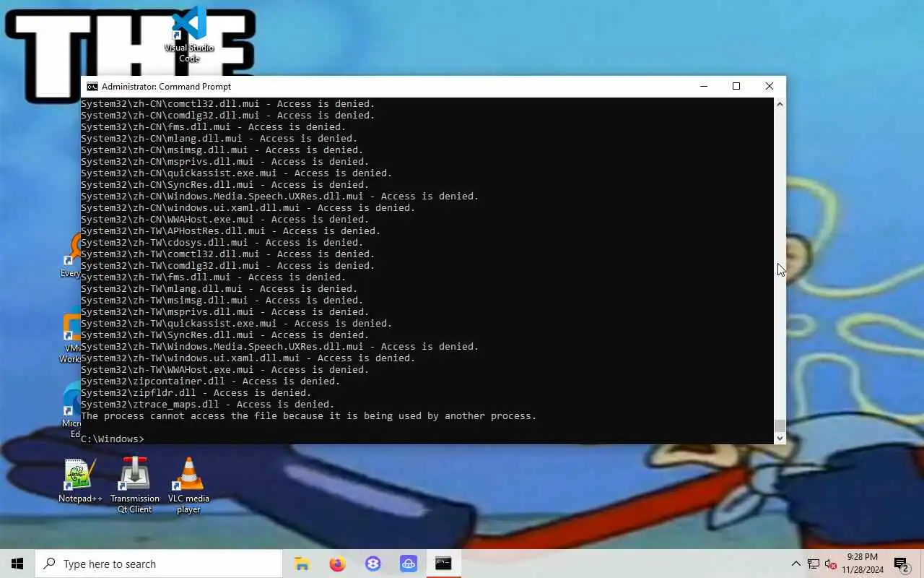Click the purple round taskbar app icon
The height and width of the screenshot is (578, 924).
tap(372, 564)
